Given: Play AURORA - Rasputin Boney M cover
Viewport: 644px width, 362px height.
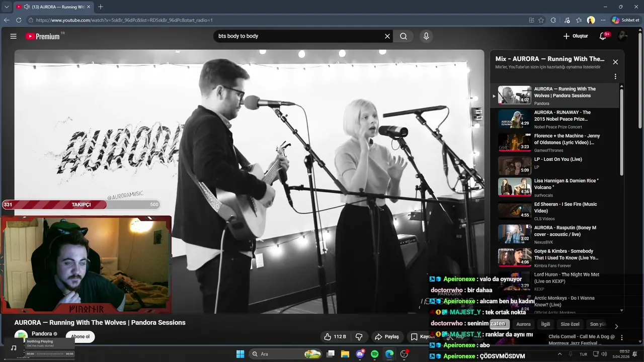Looking at the screenshot, I should [556, 234].
